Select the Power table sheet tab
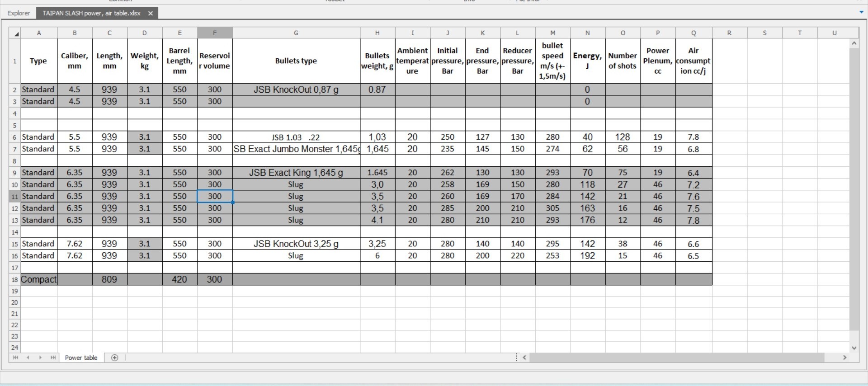The width and height of the screenshot is (868, 386). click(x=81, y=358)
